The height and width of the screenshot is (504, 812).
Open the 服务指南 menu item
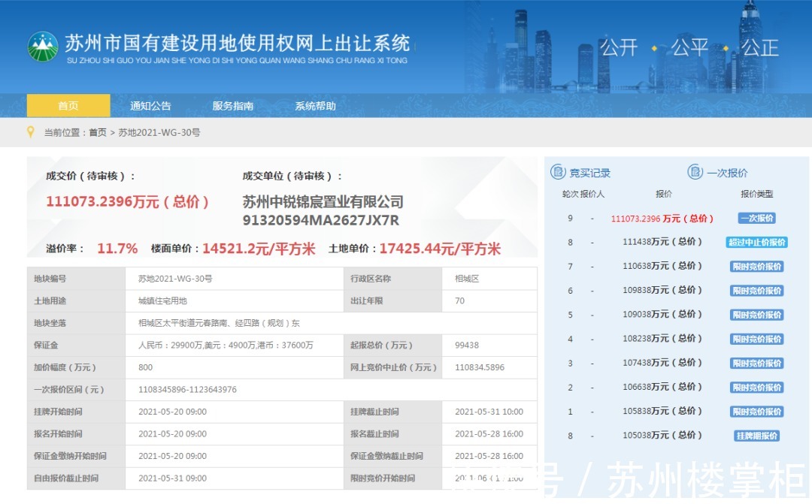point(233,106)
